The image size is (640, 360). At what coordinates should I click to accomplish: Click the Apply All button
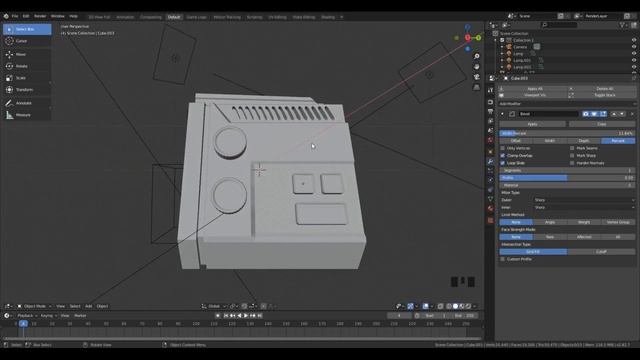[532, 89]
